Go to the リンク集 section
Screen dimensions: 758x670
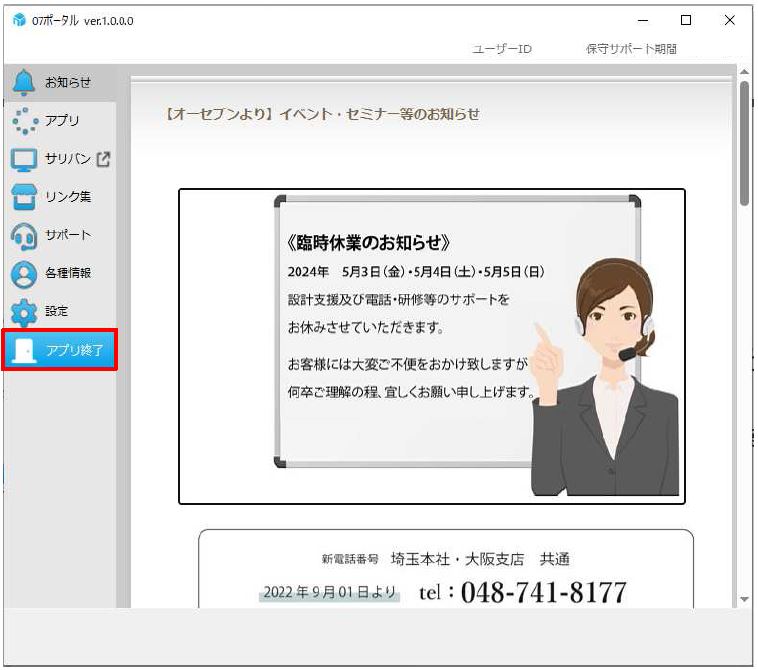click(68, 197)
